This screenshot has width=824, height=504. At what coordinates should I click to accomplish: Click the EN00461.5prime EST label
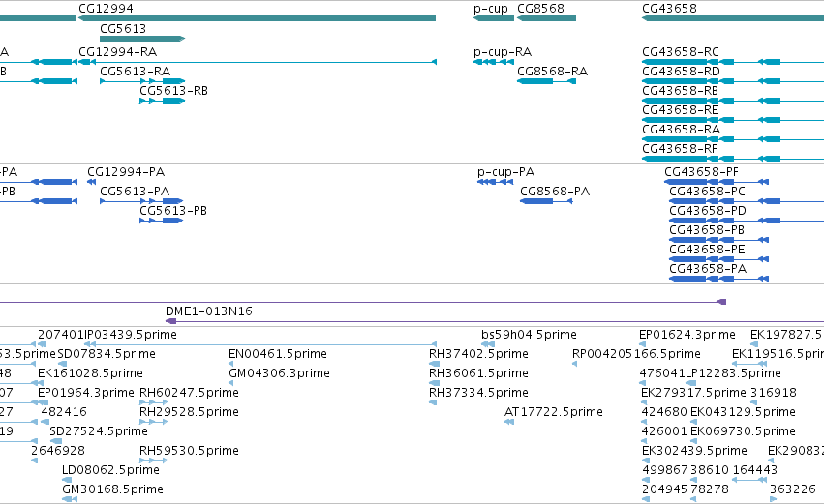pos(278,354)
